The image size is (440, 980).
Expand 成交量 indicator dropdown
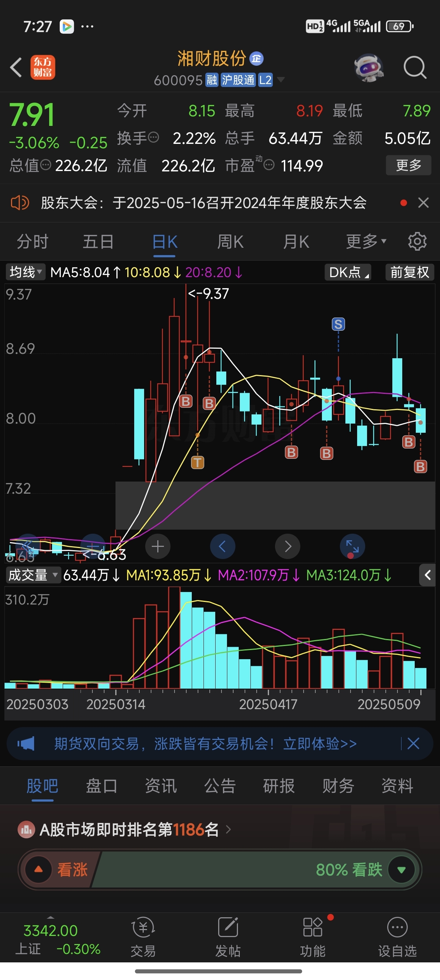coord(33,575)
